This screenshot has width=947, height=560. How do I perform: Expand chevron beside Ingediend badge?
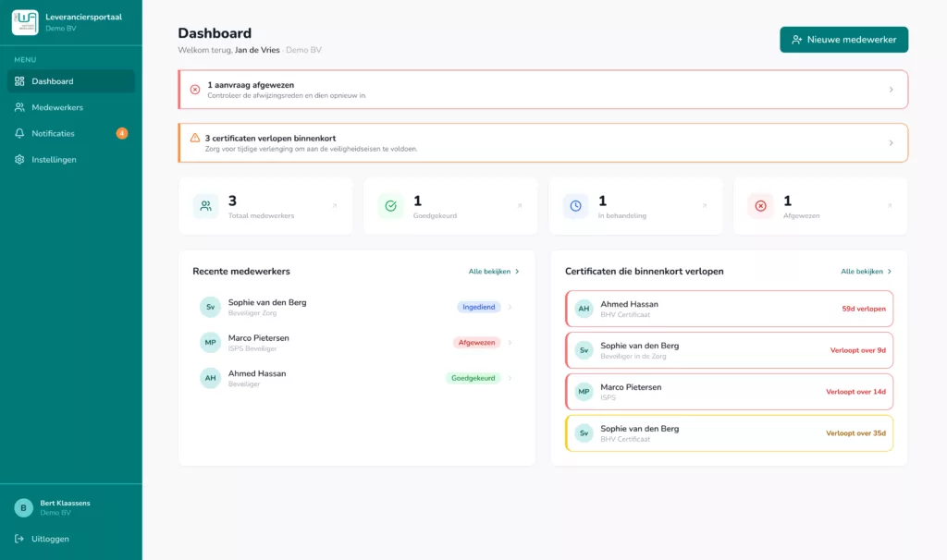pyautogui.click(x=510, y=307)
